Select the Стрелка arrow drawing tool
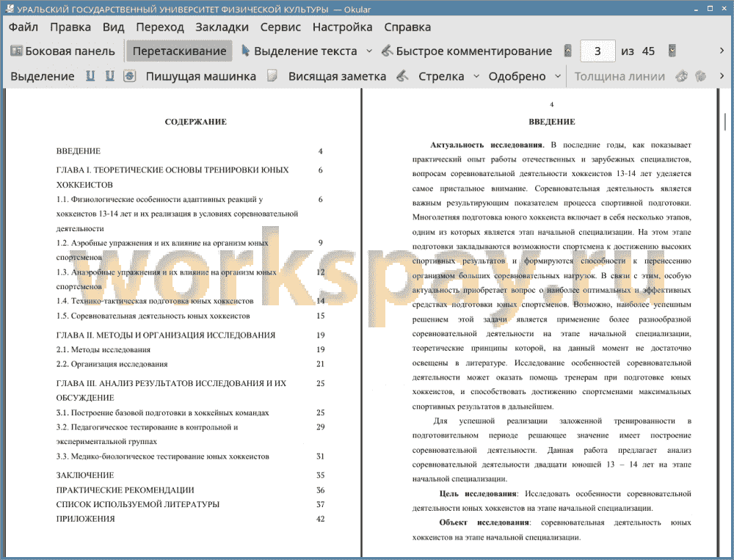Screen dimensions: 734x560 (430, 76)
